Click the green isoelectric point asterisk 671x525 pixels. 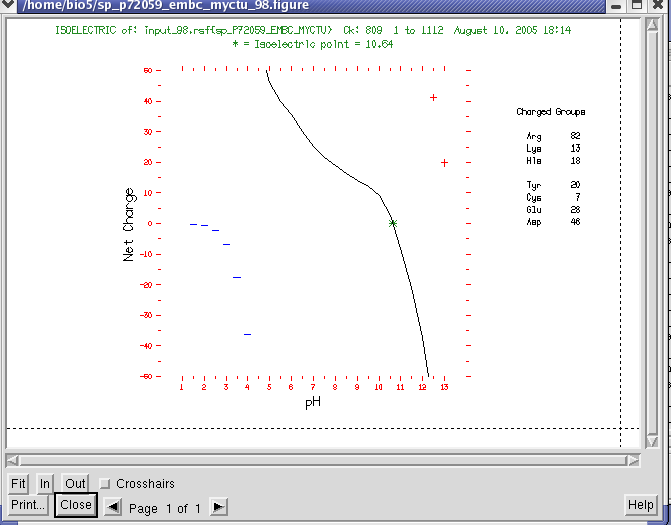(x=393, y=223)
